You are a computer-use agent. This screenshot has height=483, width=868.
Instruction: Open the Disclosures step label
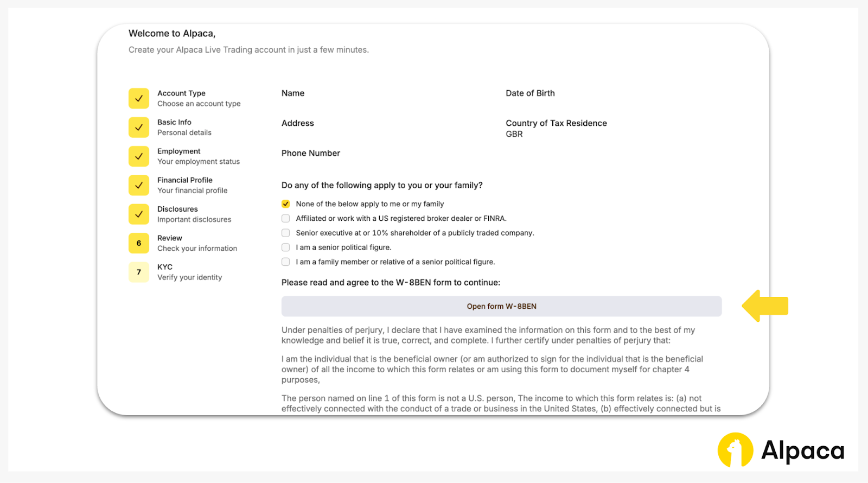(x=177, y=209)
